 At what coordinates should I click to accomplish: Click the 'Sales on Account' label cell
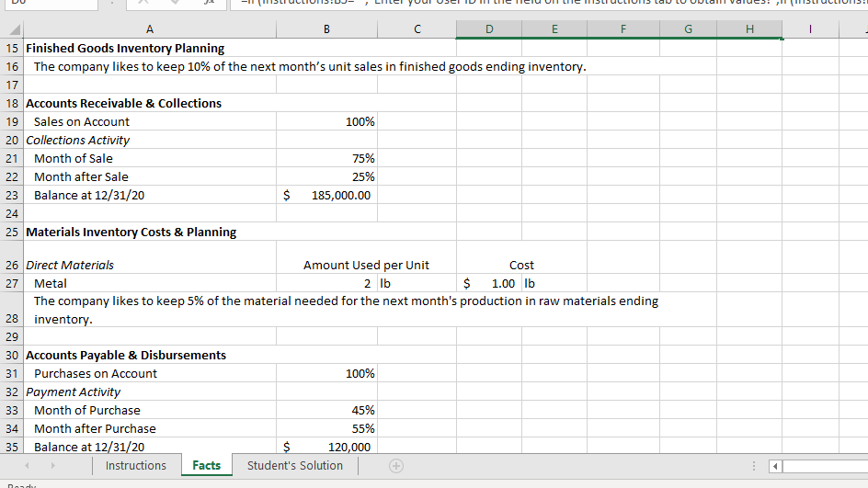coord(150,121)
